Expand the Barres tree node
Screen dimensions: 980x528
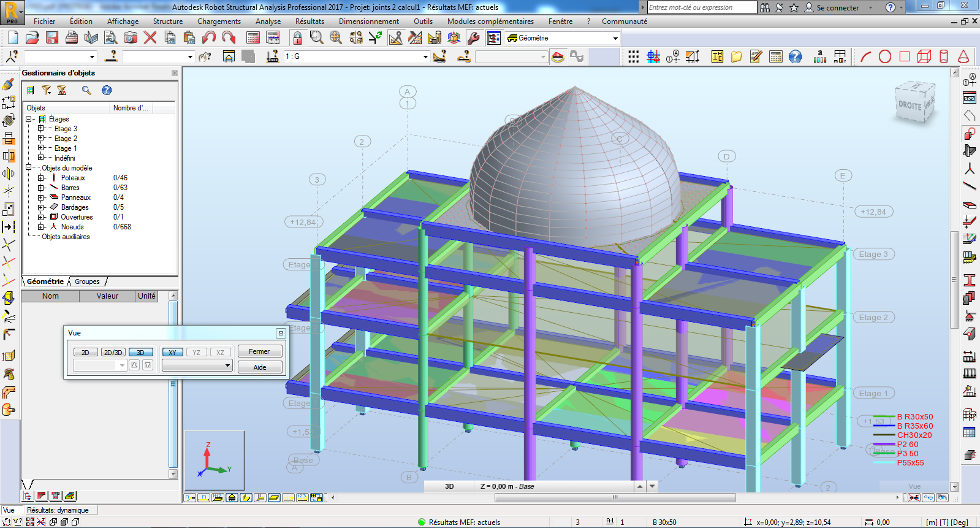click(x=41, y=188)
